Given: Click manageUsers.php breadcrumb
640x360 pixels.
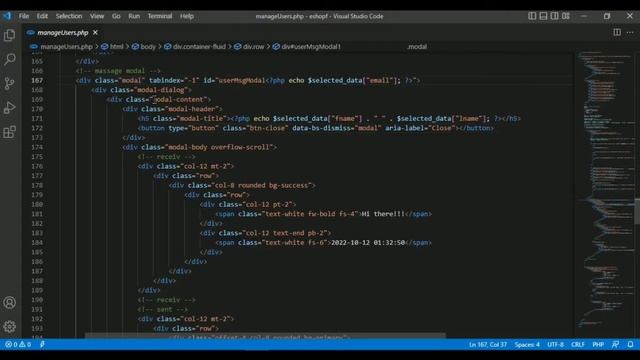Looking at the screenshot, I should pyautogui.click(x=66, y=47).
